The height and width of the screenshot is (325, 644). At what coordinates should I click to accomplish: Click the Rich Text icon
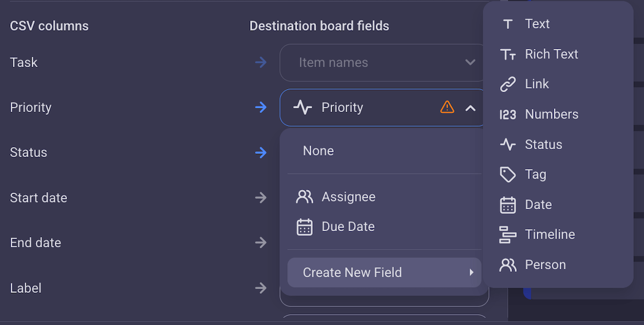(x=508, y=54)
